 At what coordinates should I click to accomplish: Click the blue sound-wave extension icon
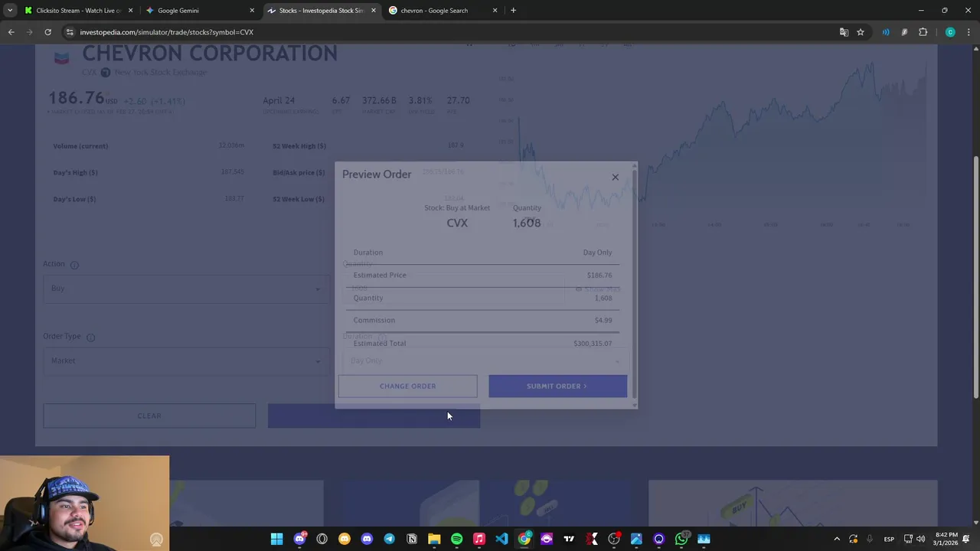pyautogui.click(x=886, y=32)
